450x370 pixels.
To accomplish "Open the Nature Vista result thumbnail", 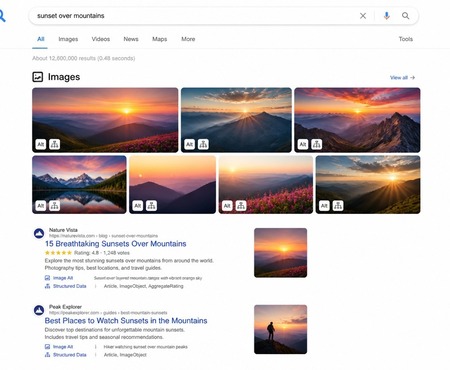I will [280, 253].
